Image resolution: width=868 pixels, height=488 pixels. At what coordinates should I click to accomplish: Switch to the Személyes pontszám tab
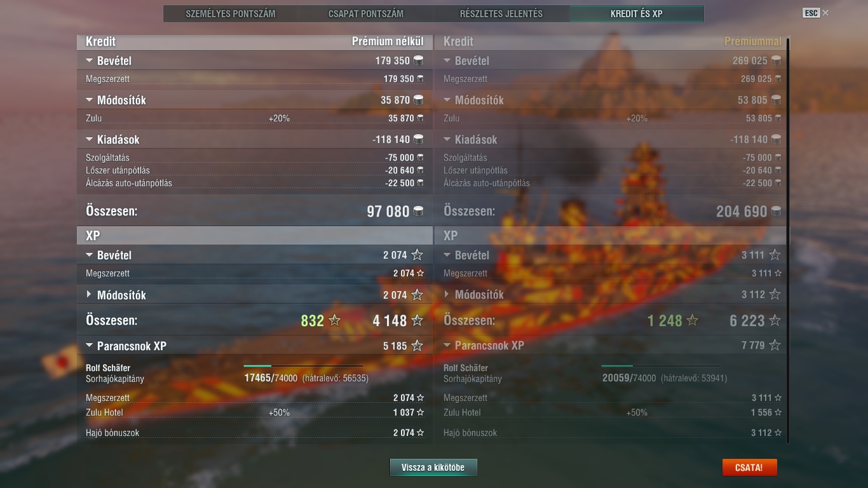coord(231,13)
